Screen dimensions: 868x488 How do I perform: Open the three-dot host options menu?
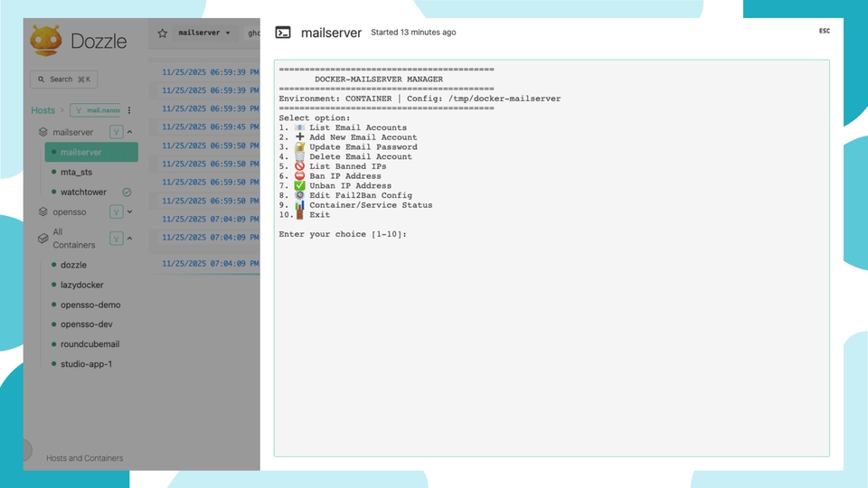click(x=129, y=110)
